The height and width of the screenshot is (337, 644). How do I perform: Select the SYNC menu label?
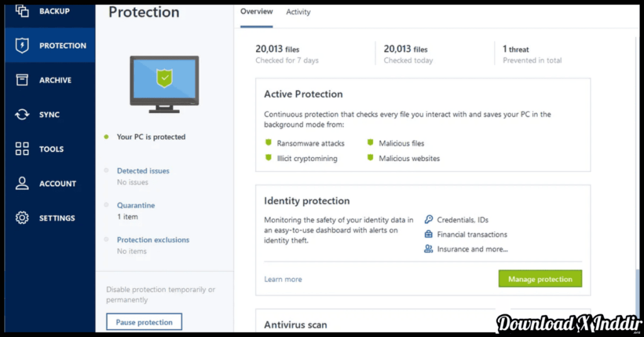49,114
